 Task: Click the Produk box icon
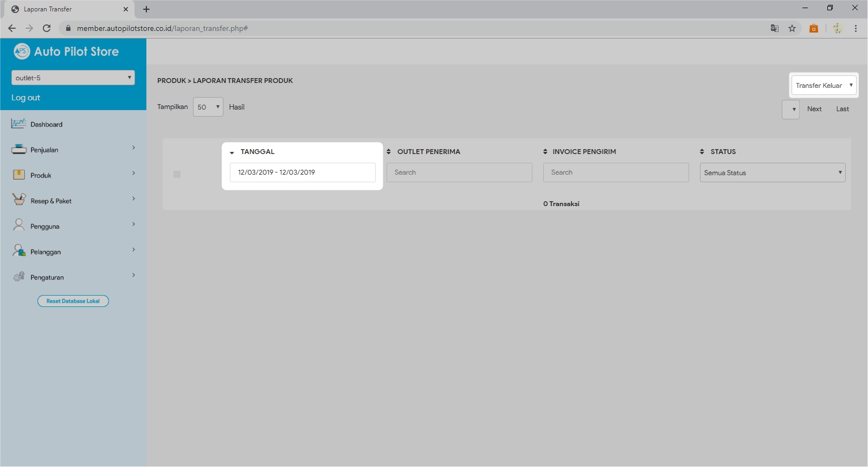(x=19, y=175)
